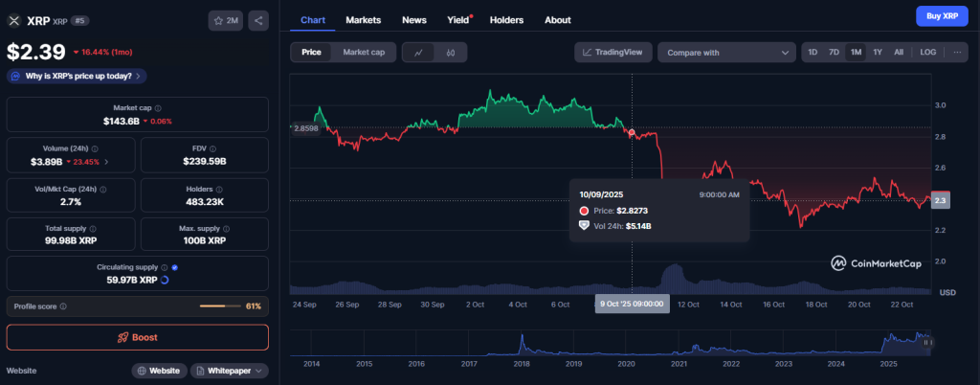
Task: Click the Circulating supply info icon
Action: pyautogui.click(x=165, y=267)
